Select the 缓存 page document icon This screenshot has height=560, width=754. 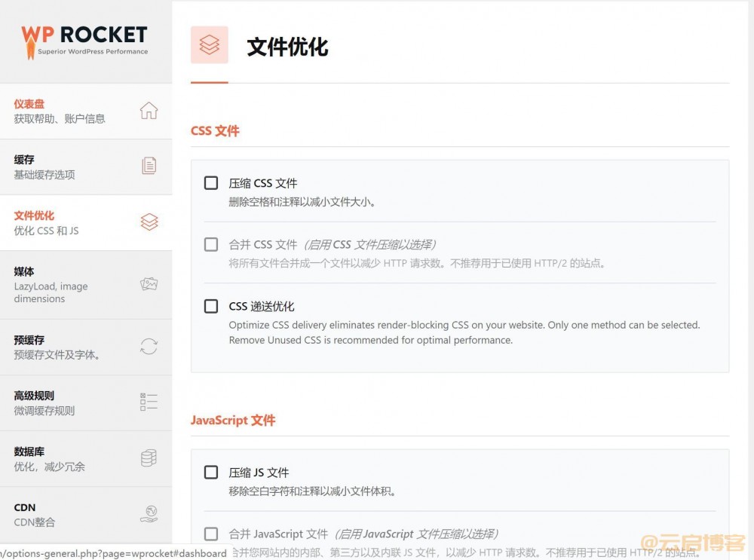(x=149, y=166)
